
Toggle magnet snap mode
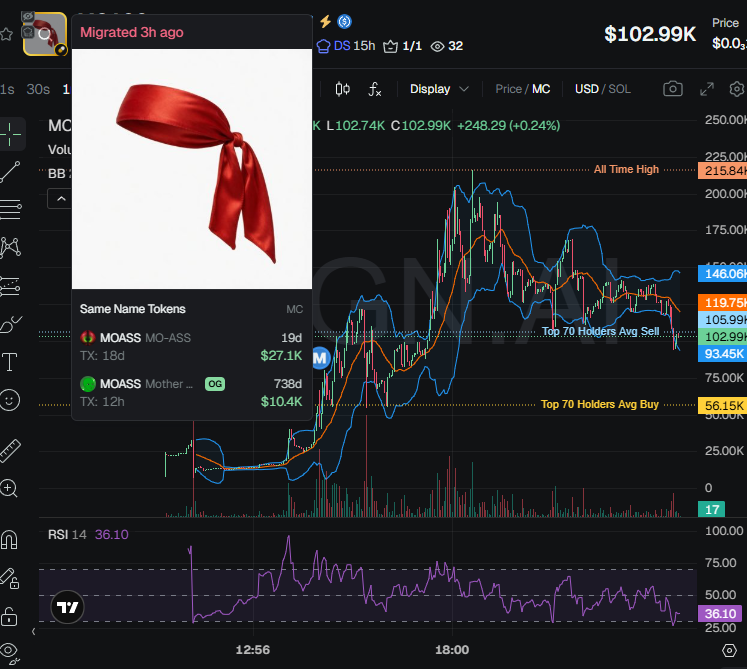click(x=9, y=539)
